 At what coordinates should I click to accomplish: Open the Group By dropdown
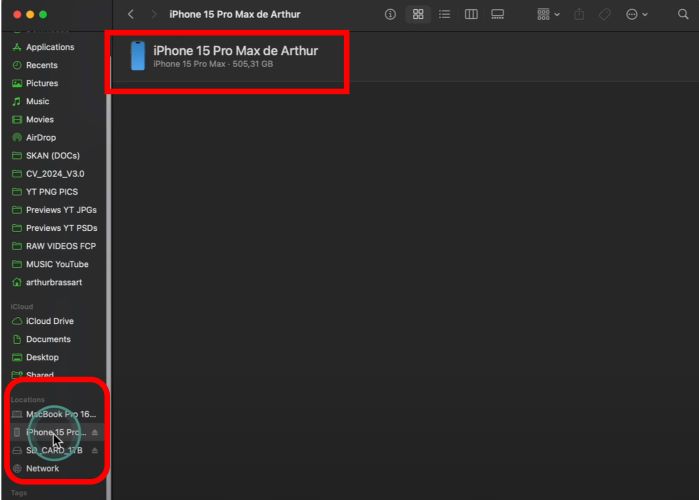click(x=548, y=14)
